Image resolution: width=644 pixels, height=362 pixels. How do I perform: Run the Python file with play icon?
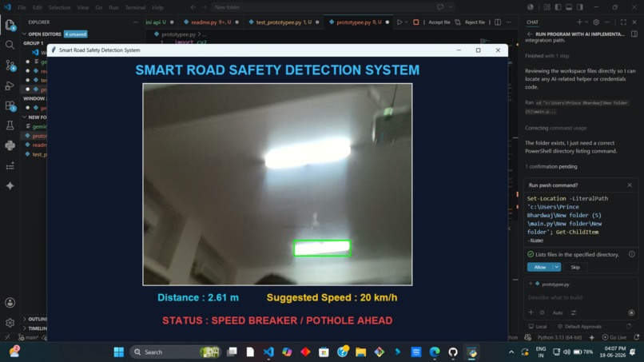pyautogui.click(x=400, y=22)
